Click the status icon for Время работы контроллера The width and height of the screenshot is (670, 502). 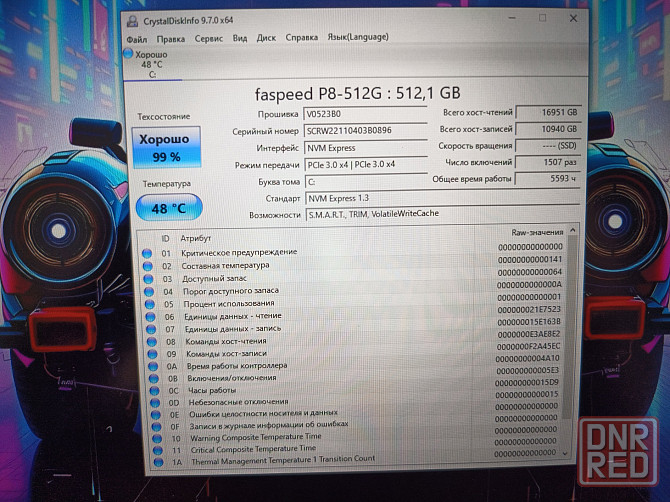click(153, 367)
